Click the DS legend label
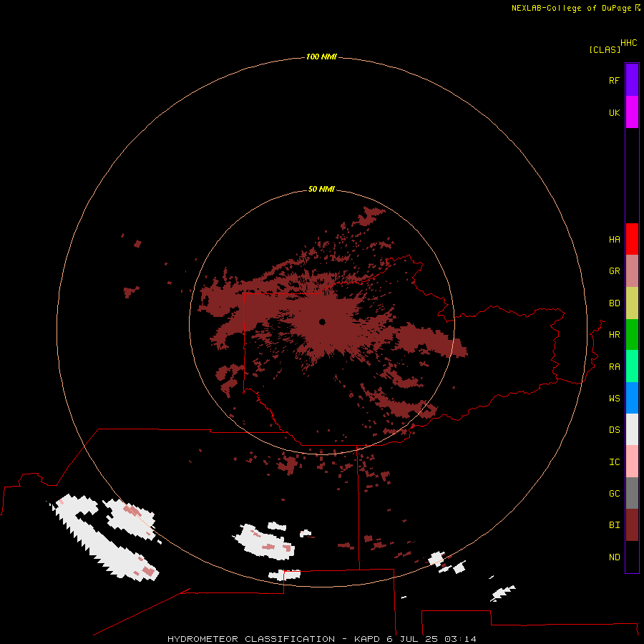 (615, 430)
